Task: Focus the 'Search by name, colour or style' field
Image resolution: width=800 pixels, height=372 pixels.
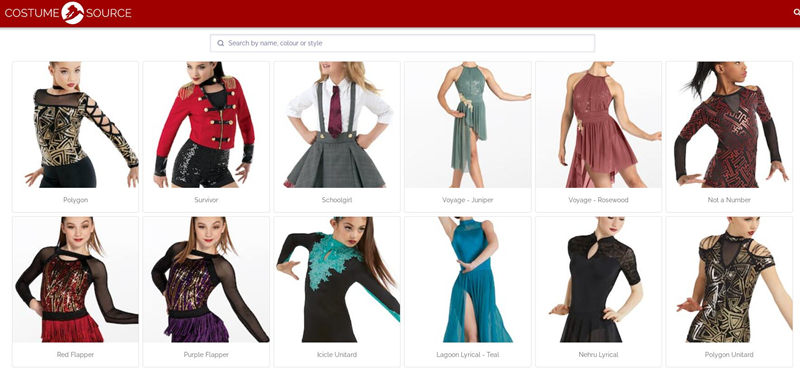Action: (402, 43)
